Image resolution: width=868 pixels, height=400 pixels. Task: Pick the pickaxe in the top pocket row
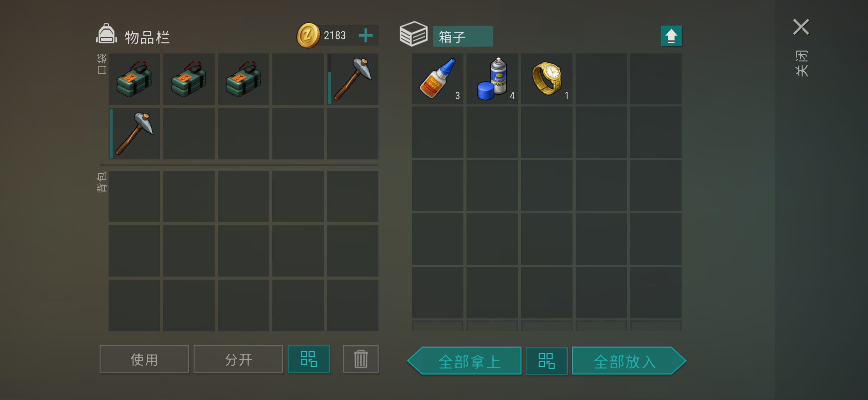point(352,79)
